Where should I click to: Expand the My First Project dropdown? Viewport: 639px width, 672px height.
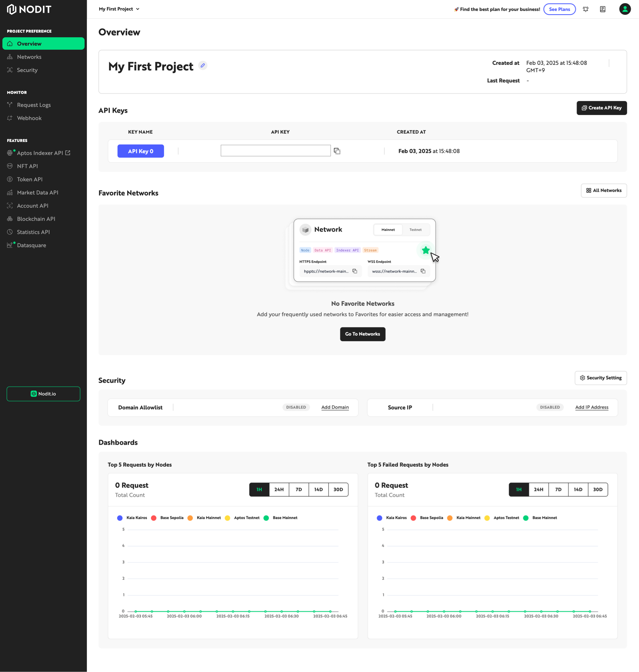coord(119,9)
